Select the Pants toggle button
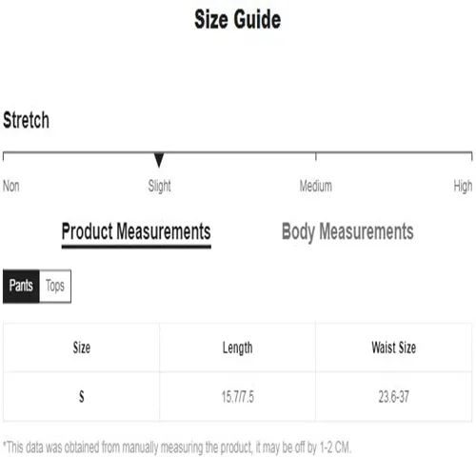 (x=21, y=286)
